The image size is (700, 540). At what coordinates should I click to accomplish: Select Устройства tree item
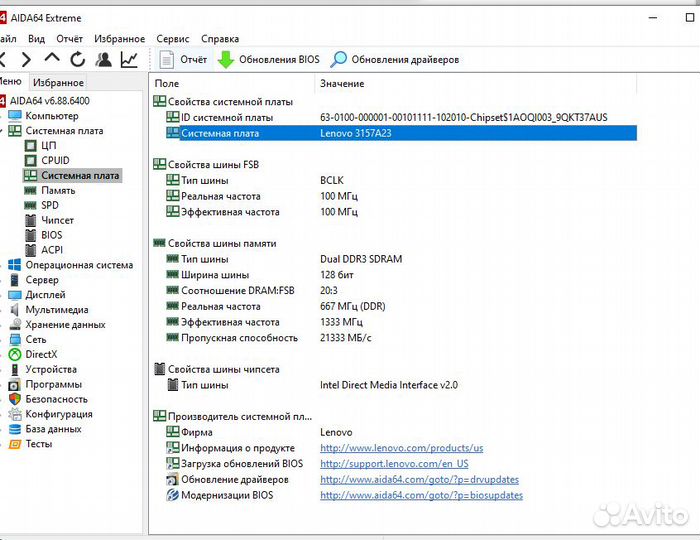pos(51,370)
